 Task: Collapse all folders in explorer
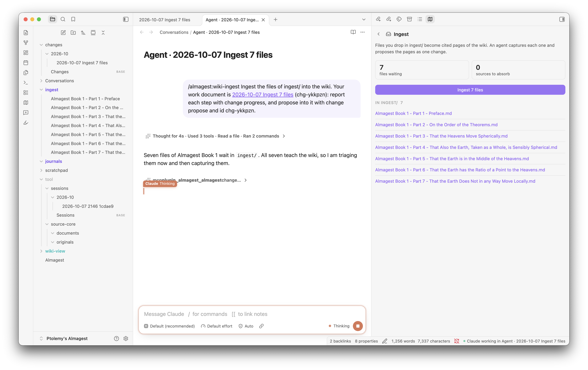103,32
